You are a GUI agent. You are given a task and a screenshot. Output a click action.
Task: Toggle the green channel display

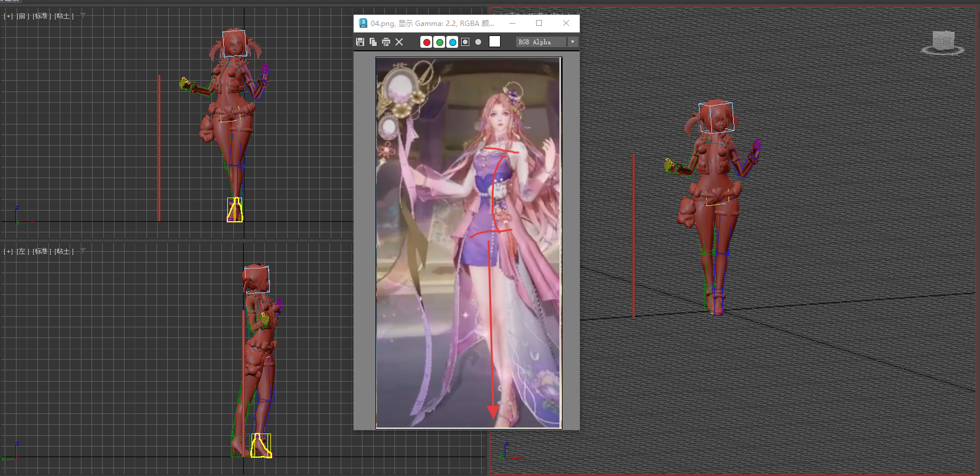[x=439, y=42]
